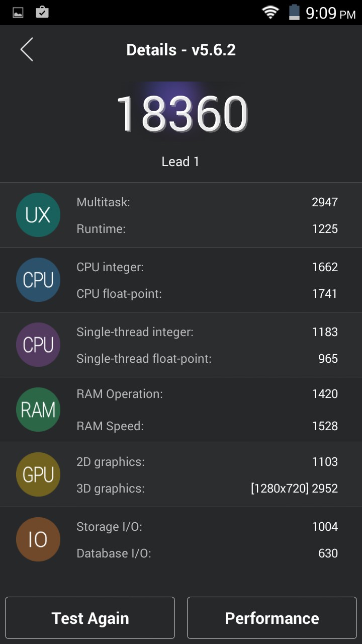Tap the Wi-Fi status bar icon
362x644 pixels.
270,13
